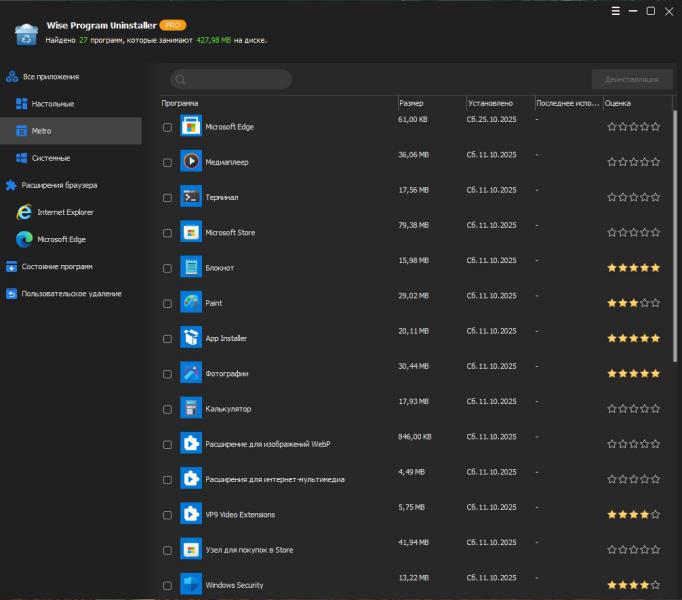Click the Медиаплеер app icon

click(191, 161)
